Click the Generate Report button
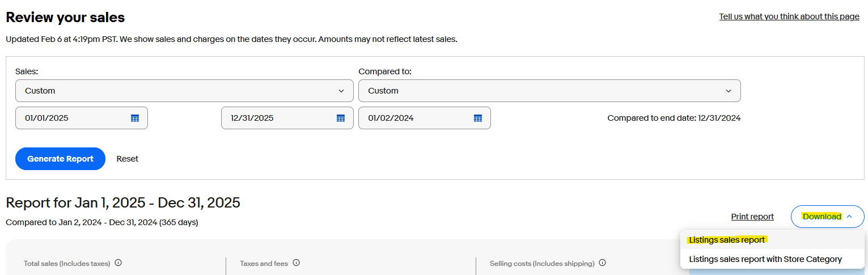Screen dimensions: 868x275 tap(60, 159)
